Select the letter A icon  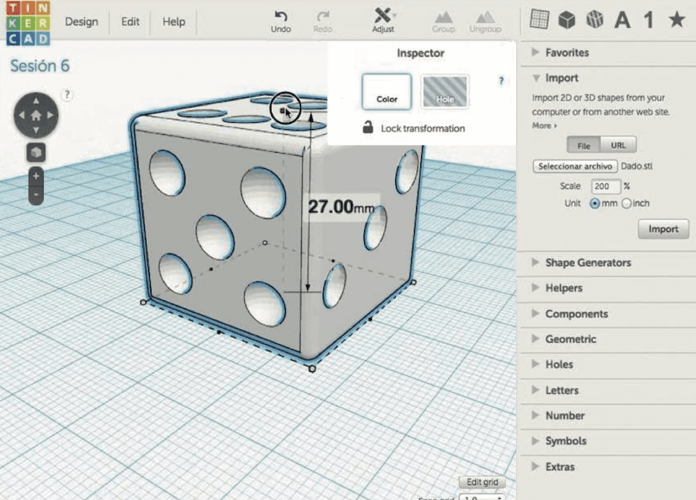pos(622,20)
